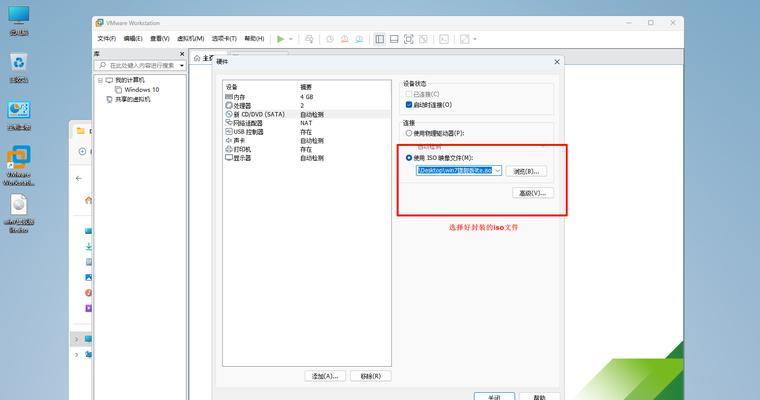The width and height of the screenshot is (760, 400).
Task: Open the 查看(V) menu
Action: pos(159,39)
